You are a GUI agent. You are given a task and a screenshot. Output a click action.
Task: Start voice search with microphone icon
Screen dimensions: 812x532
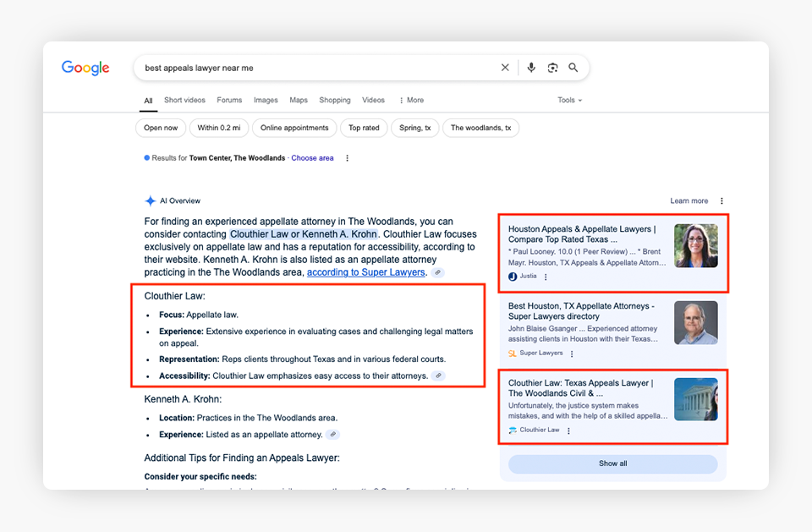531,68
